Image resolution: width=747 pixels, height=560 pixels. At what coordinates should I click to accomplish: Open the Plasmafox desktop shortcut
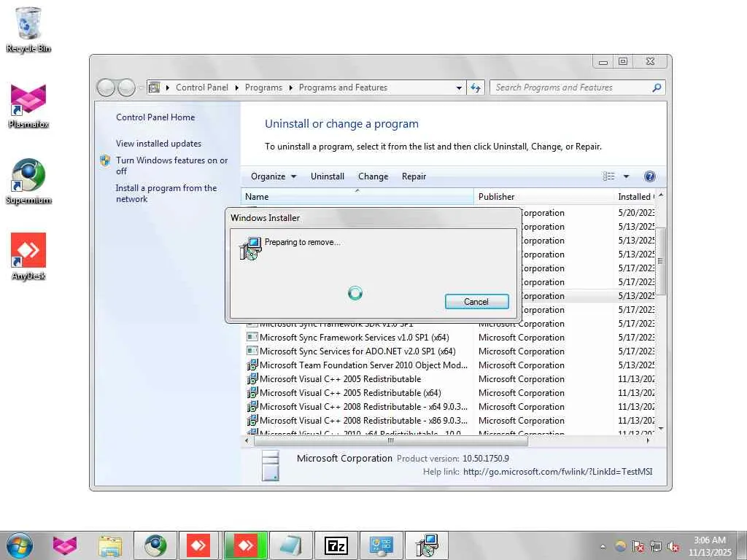(x=28, y=106)
